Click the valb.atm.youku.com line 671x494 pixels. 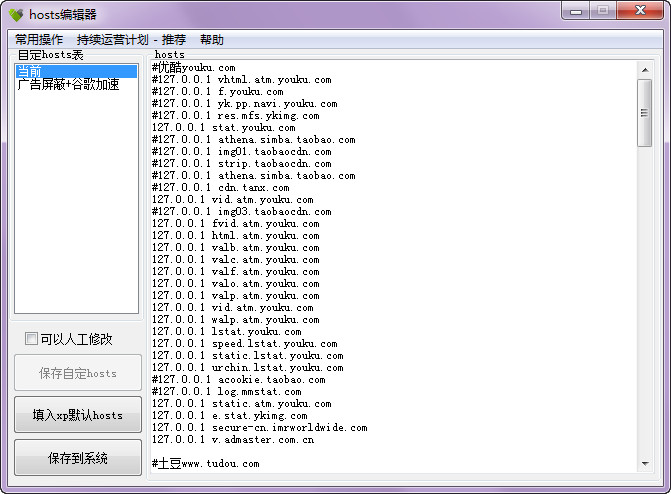point(236,247)
